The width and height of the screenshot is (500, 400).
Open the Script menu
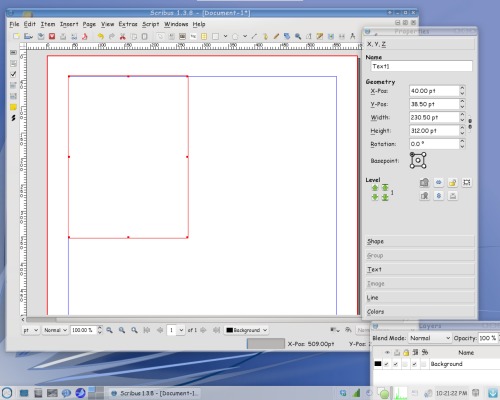pos(151,24)
